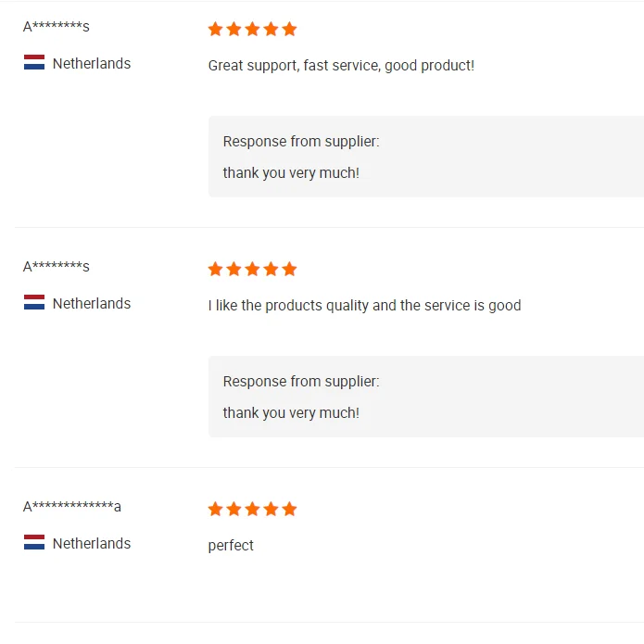Click first reviewer name A********s
Screen dimensions: 644x644
coord(56,27)
